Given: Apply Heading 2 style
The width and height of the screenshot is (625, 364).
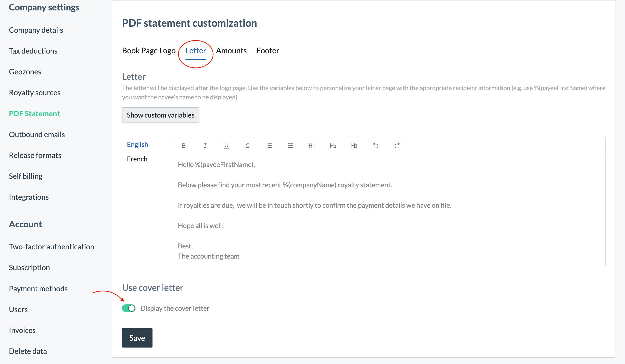Looking at the screenshot, I should (333, 146).
